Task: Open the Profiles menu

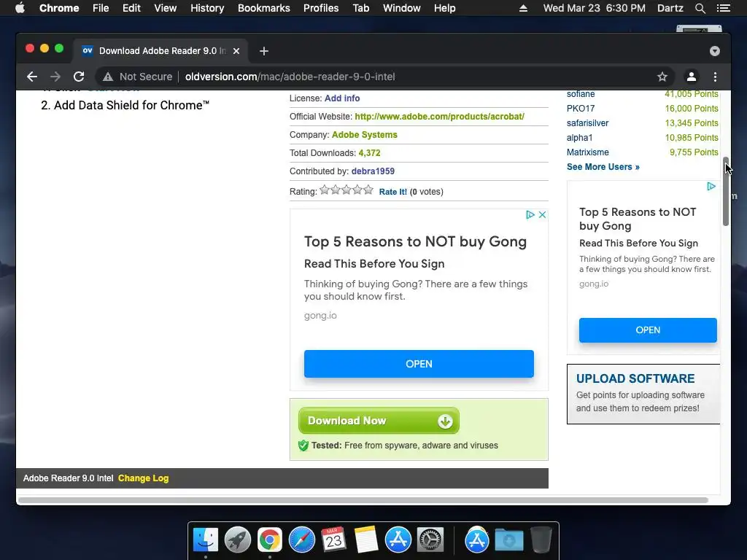Action: 321,8
